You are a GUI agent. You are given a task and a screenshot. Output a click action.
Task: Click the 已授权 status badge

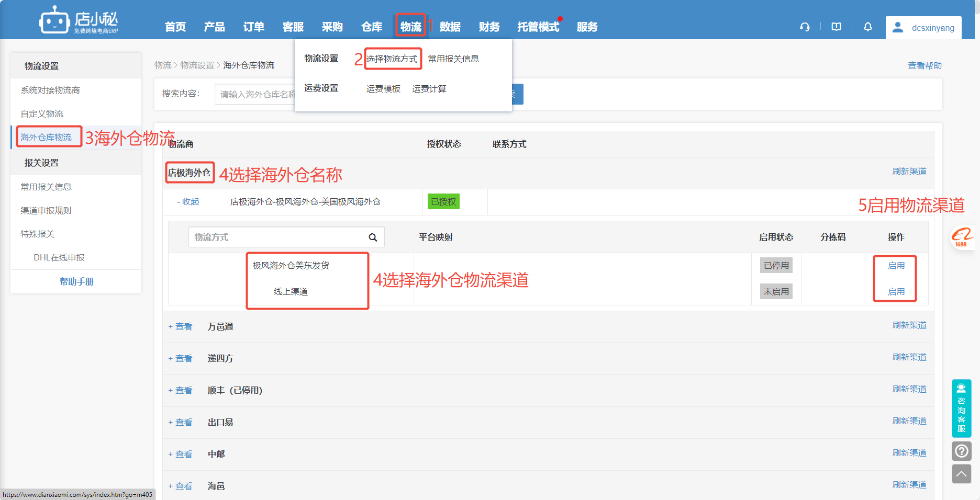[x=443, y=202]
